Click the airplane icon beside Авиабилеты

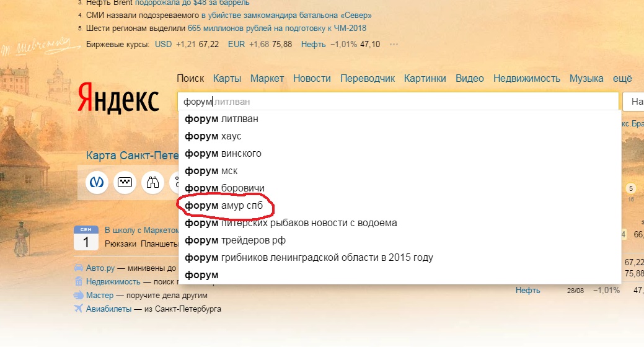(x=78, y=309)
